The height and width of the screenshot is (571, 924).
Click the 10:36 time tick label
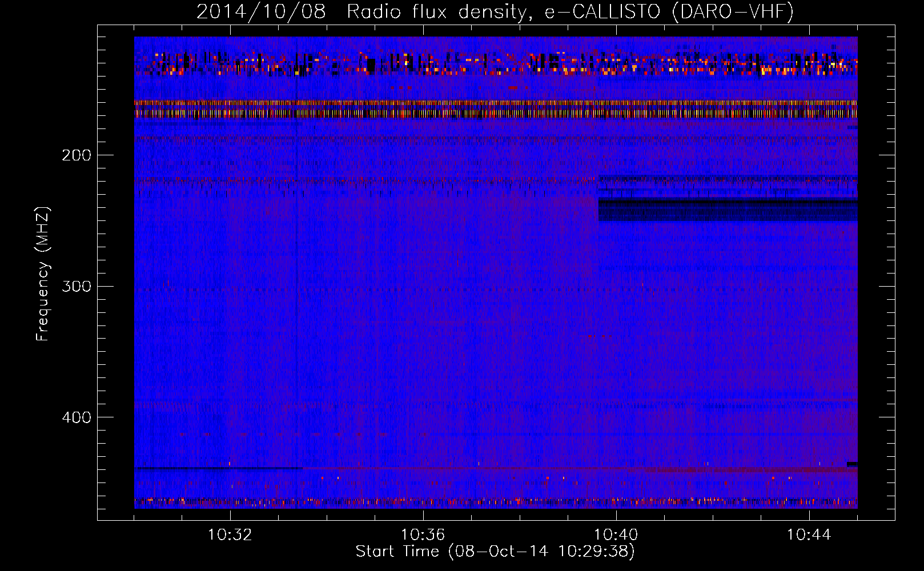pos(423,535)
